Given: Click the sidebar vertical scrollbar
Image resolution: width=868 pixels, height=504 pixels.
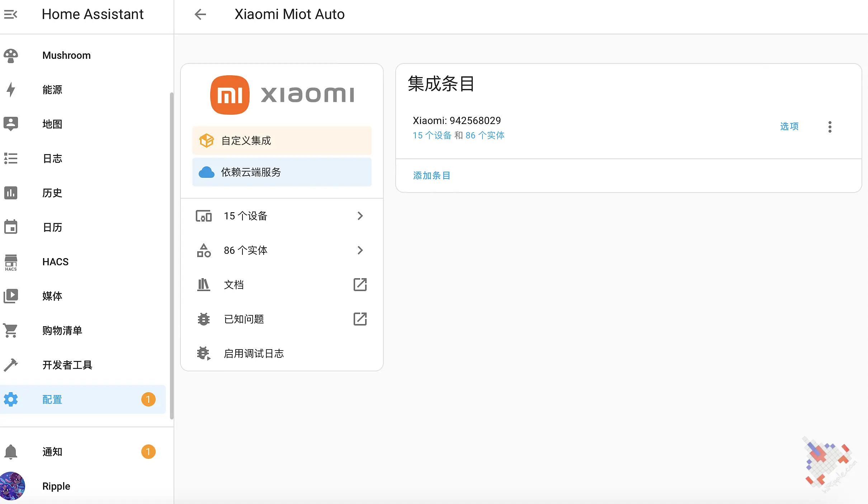Looking at the screenshot, I should [x=171, y=256].
